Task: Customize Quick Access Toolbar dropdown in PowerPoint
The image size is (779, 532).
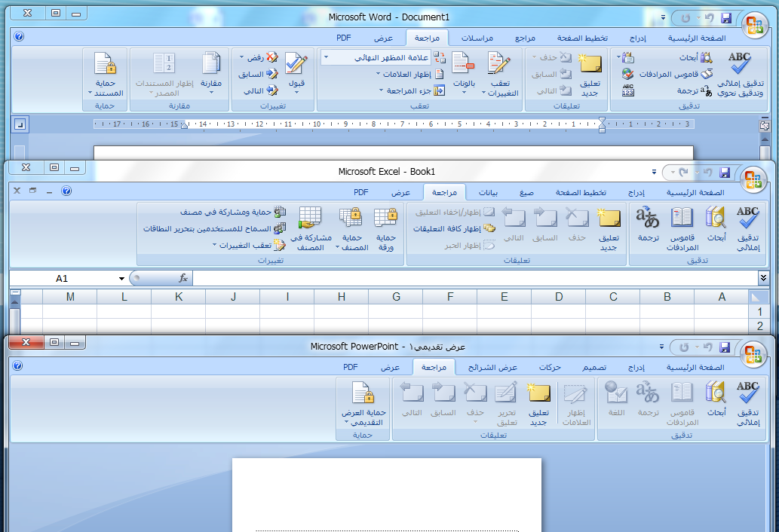Action: pyautogui.click(x=661, y=347)
